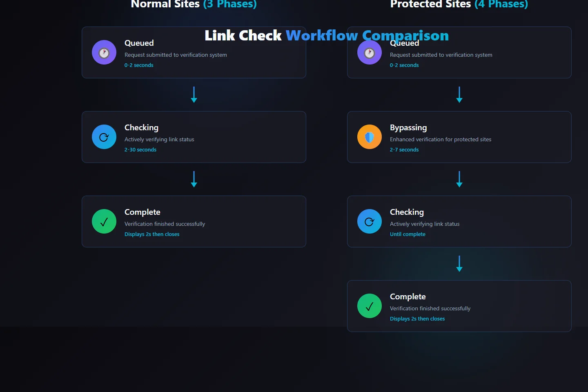Click the "Bypassing" card title
This screenshot has height=392, width=588.
(408, 127)
